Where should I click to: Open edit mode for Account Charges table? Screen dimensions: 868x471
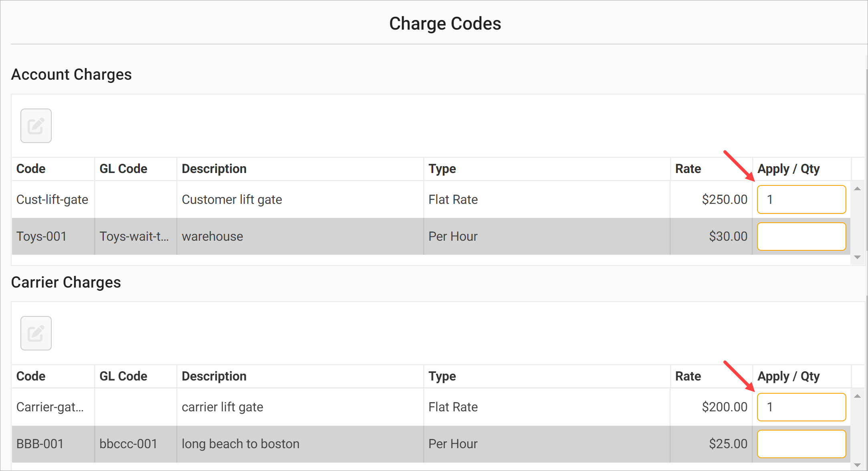click(36, 125)
